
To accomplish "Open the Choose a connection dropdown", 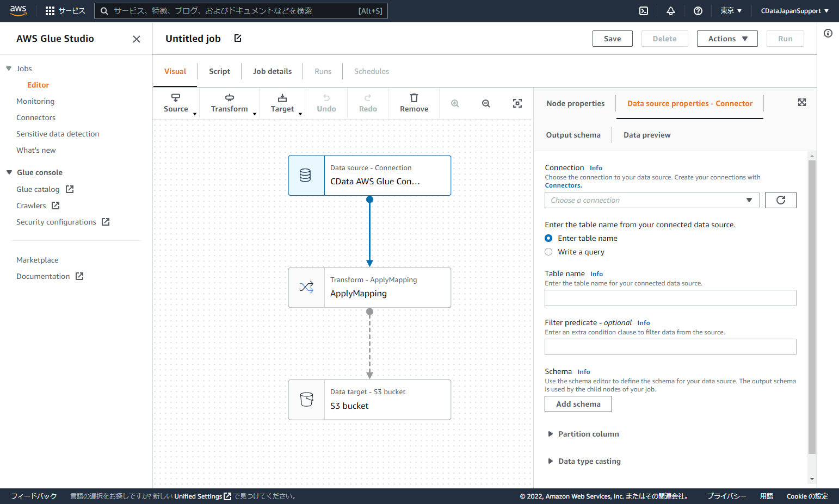I will point(651,200).
